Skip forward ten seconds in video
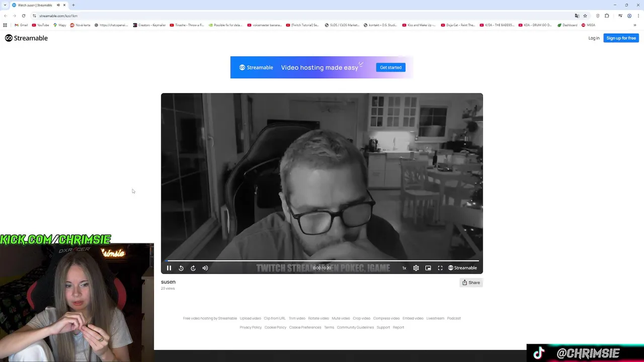The image size is (644, 362). 193,268
